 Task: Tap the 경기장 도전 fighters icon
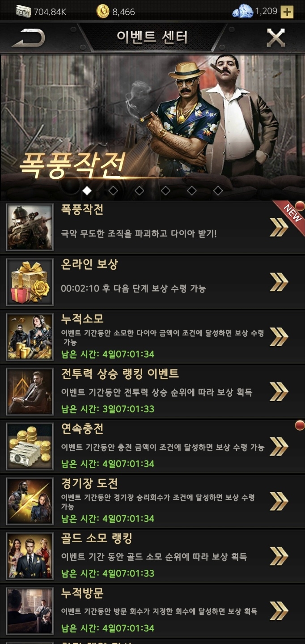pos(30,501)
